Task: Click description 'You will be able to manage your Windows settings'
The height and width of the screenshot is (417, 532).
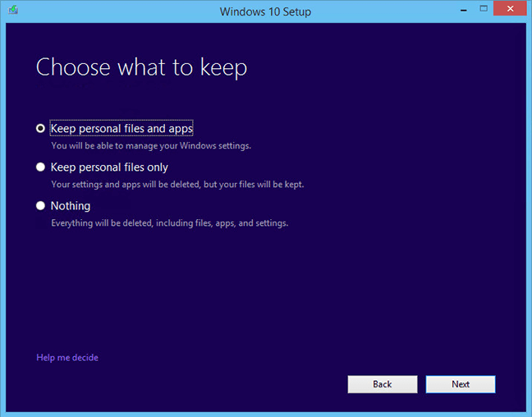Action: coord(150,146)
